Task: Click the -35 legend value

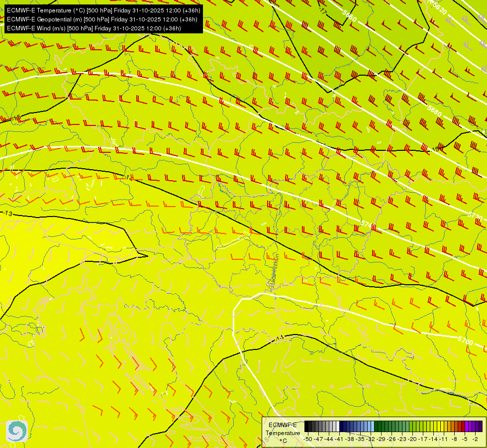Action: 360,439
